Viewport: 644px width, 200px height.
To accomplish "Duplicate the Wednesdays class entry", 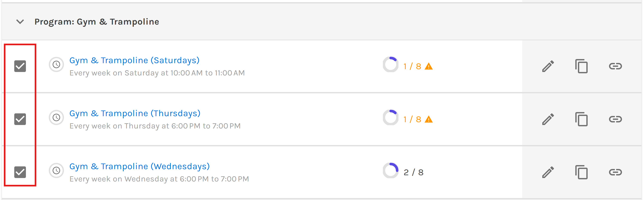I will point(581,172).
